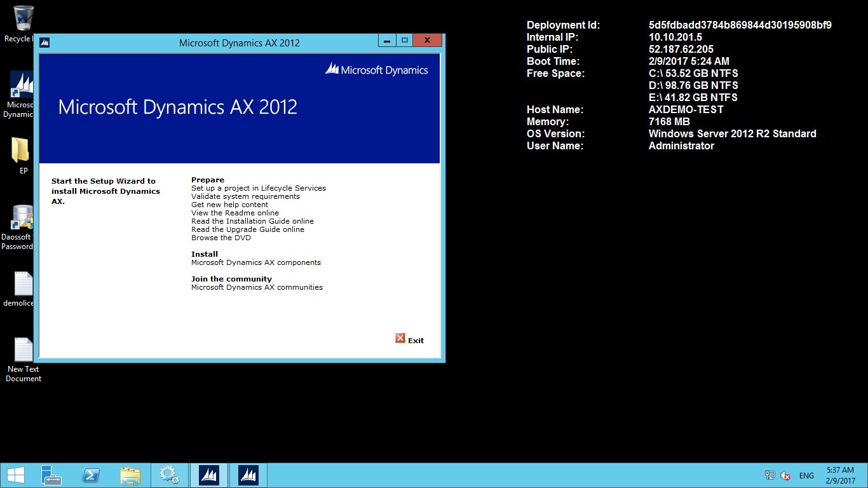Viewport: 868px width, 488px height.
Task: Open Set up a project in Lifecycle Services
Action: pos(258,188)
